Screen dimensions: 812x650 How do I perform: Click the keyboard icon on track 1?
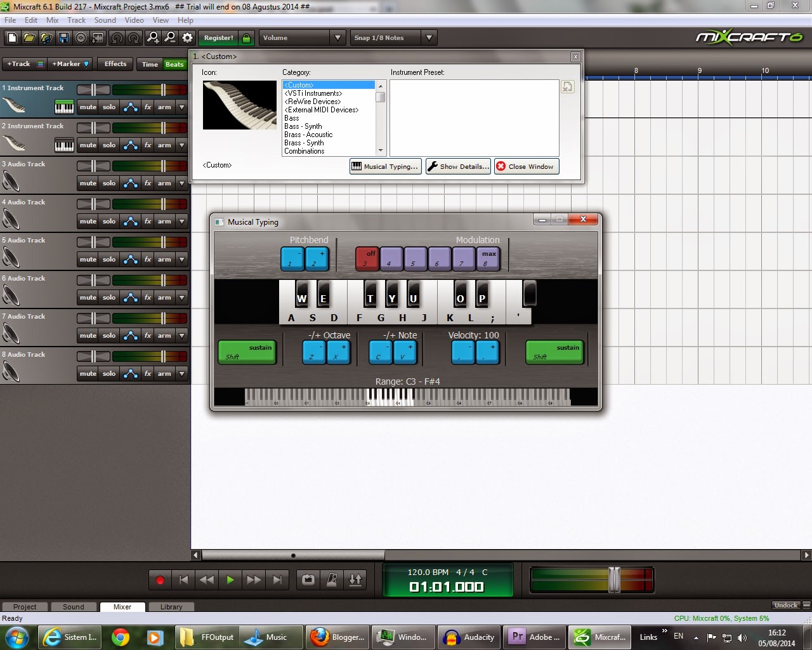pos(64,107)
